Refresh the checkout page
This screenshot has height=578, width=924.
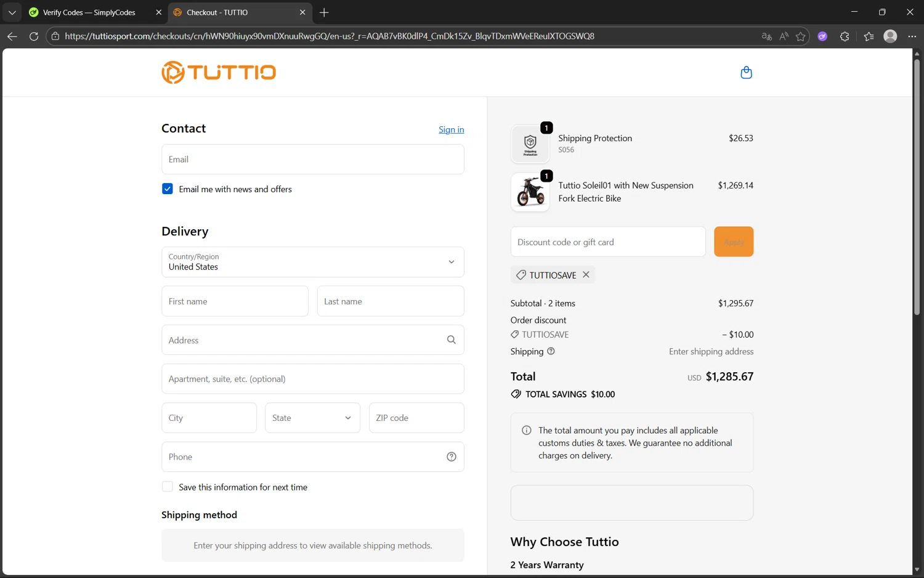tap(34, 36)
